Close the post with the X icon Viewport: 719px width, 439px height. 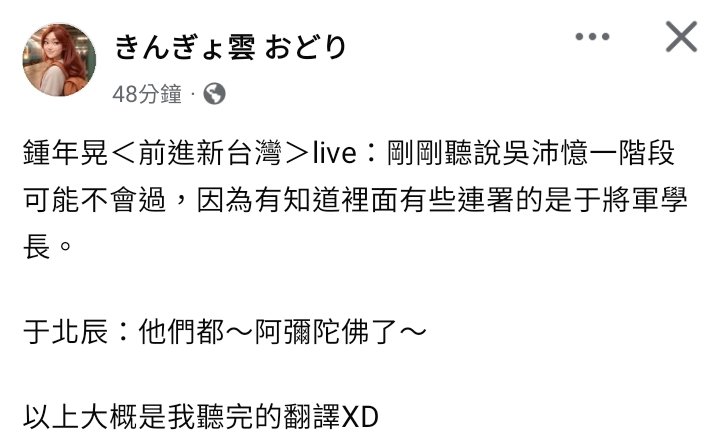coord(681,37)
